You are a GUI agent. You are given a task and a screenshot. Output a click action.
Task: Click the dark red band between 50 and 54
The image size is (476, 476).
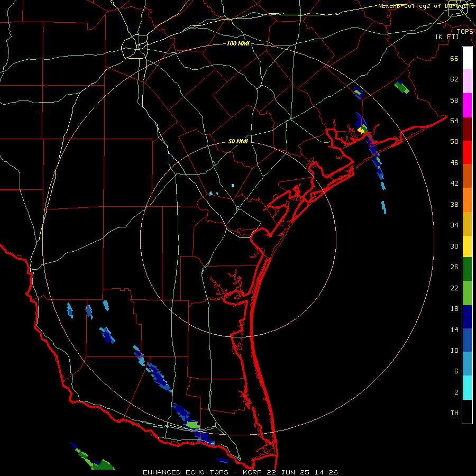click(x=467, y=129)
